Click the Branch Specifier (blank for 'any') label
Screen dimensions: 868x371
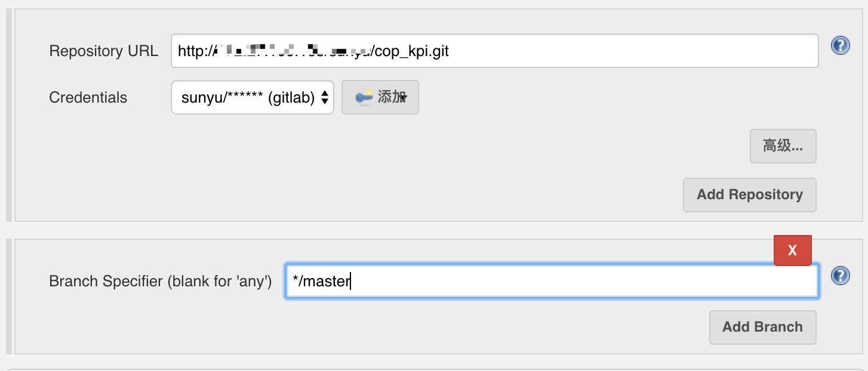pyautogui.click(x=161, y=281)
